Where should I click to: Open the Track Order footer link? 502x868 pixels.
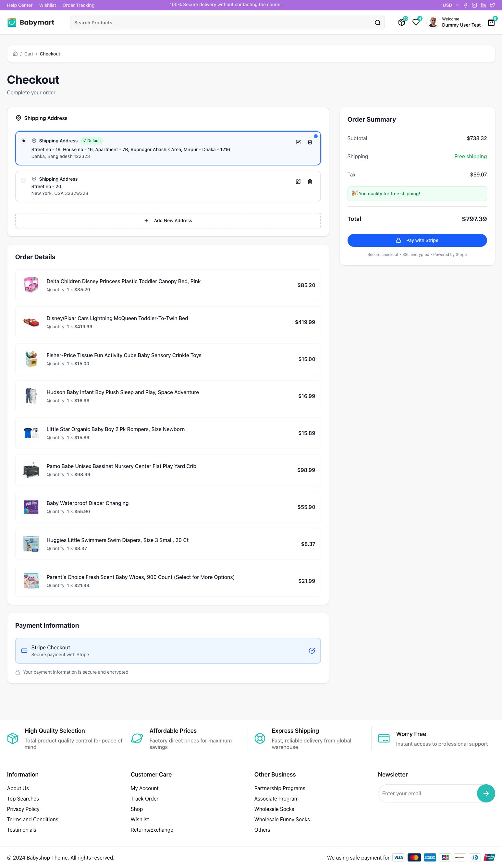tap(144, 798)
